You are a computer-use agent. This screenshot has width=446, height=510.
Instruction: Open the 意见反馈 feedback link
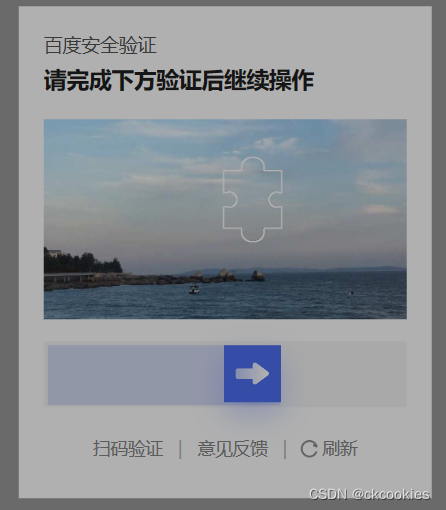(x=233, y=448)
